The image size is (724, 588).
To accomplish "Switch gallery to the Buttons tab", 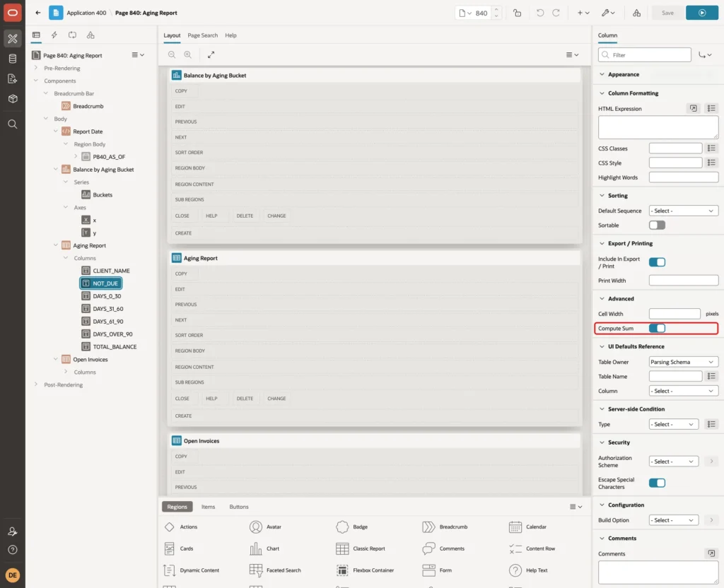I will [239, 507].
